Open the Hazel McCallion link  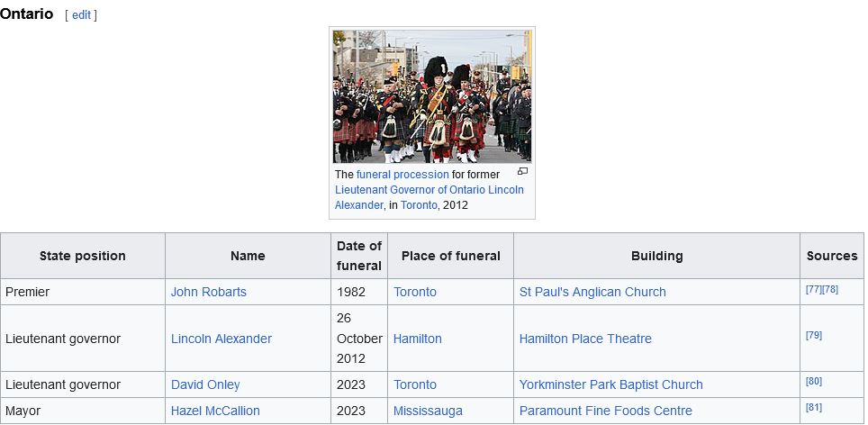pyautogui.click(x=215, y=411)
